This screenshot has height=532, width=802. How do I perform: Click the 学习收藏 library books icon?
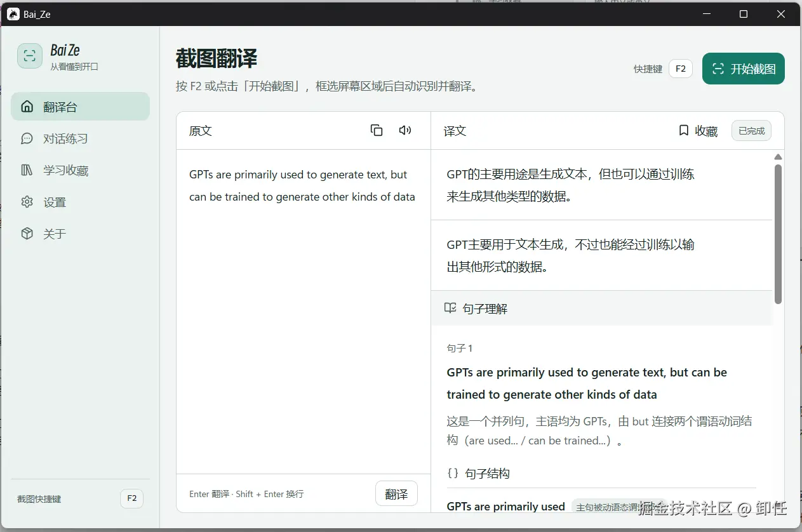(27, 170)
